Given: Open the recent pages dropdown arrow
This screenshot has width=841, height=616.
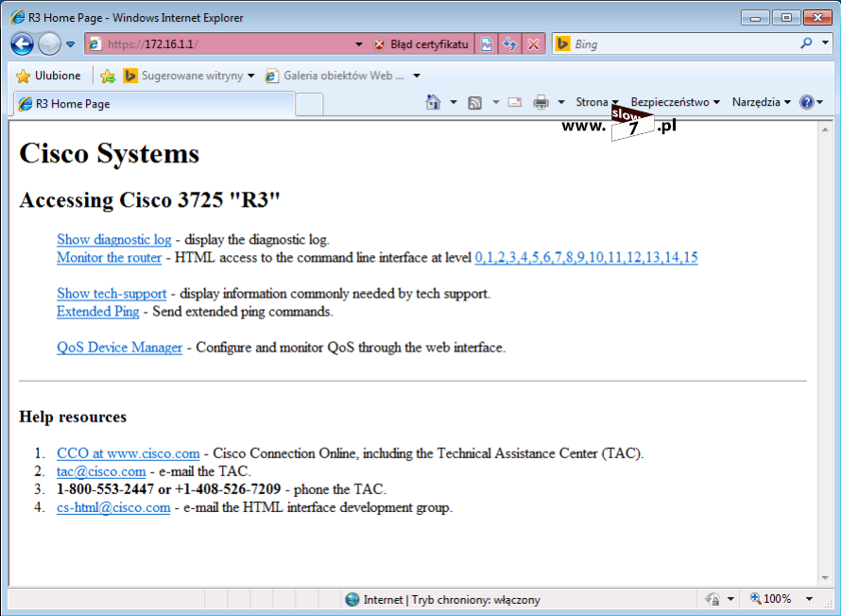Looking at the screenshot, I should [x=70, y=44].
